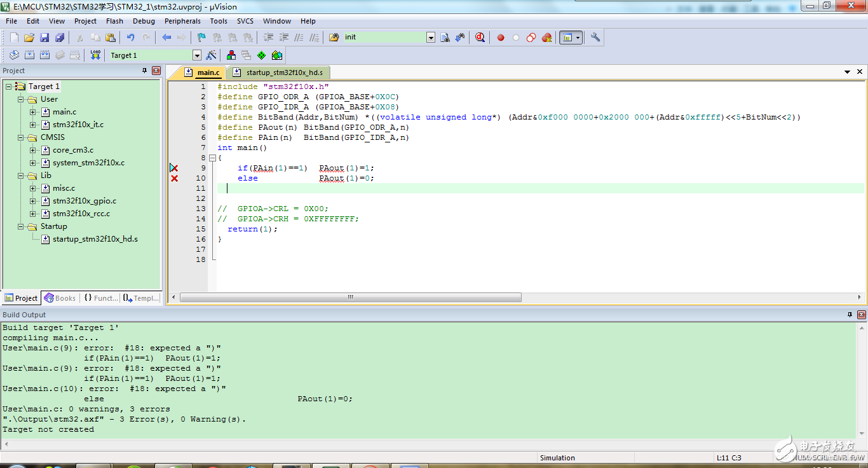This screenshot has width=868, height=468.
Task: Expand the main.c node in project tree
Action: coord(33,112)
